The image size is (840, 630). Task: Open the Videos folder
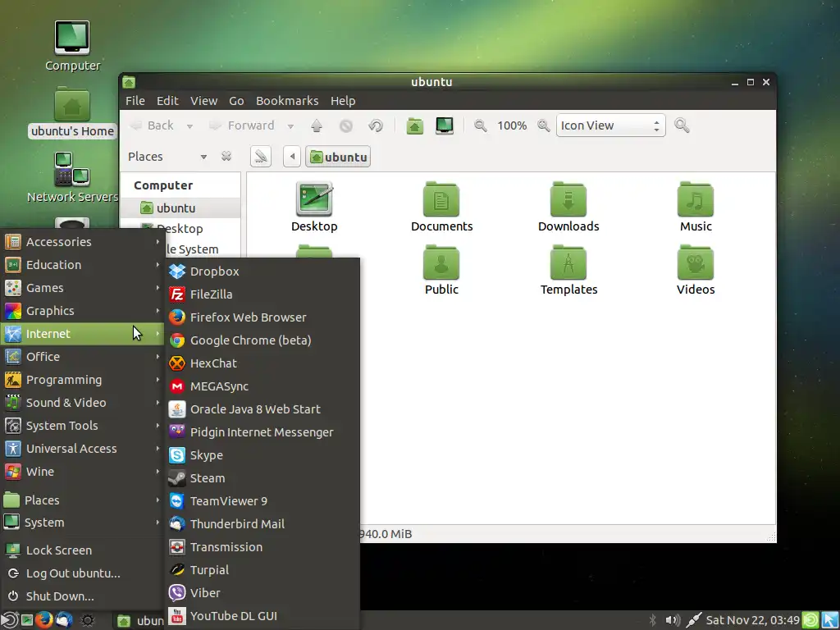[x=696, y=270]
